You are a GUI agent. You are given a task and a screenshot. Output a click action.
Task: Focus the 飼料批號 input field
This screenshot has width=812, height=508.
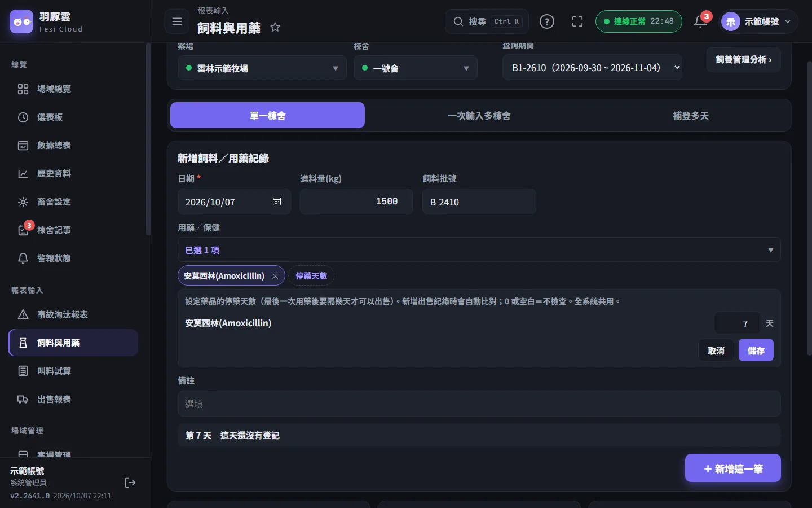pyautogui.click(x=479, y=202)
